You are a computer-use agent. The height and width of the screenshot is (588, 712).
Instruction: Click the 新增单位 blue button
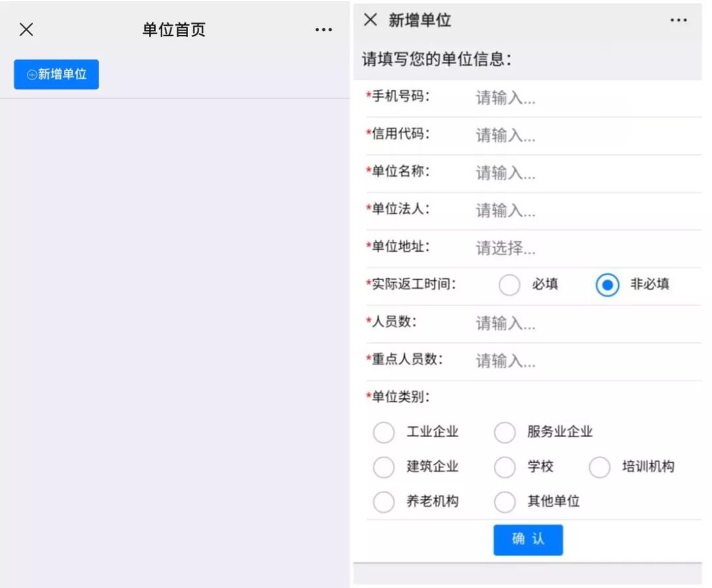click(x=56, y=74)
